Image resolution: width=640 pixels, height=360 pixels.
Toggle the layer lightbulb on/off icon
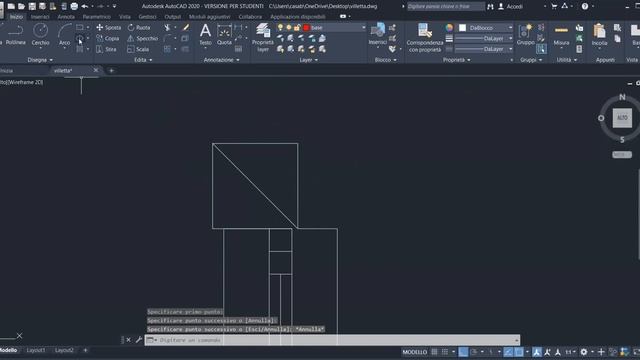pyautogui.click(x=280, y=27)
